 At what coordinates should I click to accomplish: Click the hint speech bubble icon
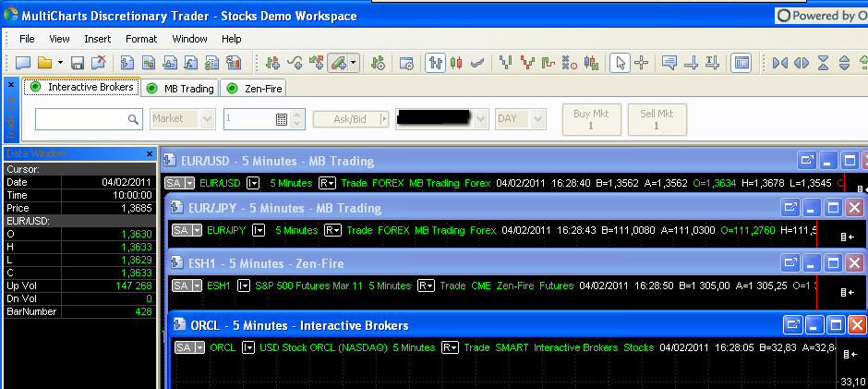point(669,63)
